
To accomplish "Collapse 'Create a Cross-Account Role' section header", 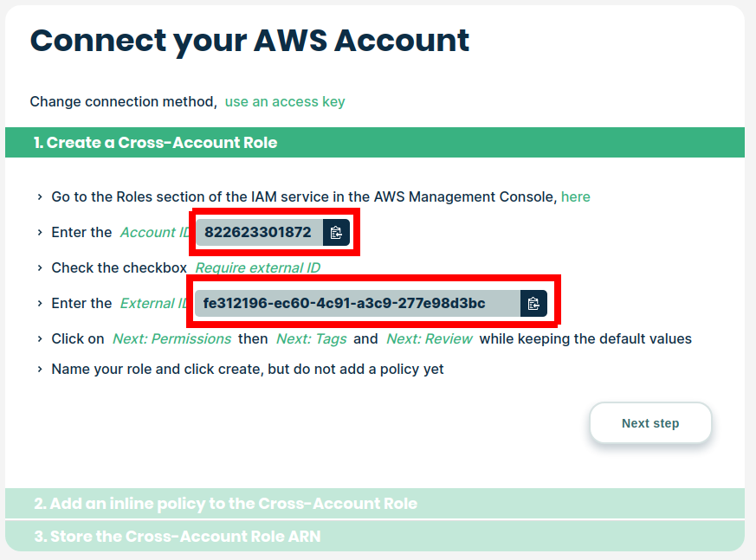I will pyautogui.click(x=156, y=142).
